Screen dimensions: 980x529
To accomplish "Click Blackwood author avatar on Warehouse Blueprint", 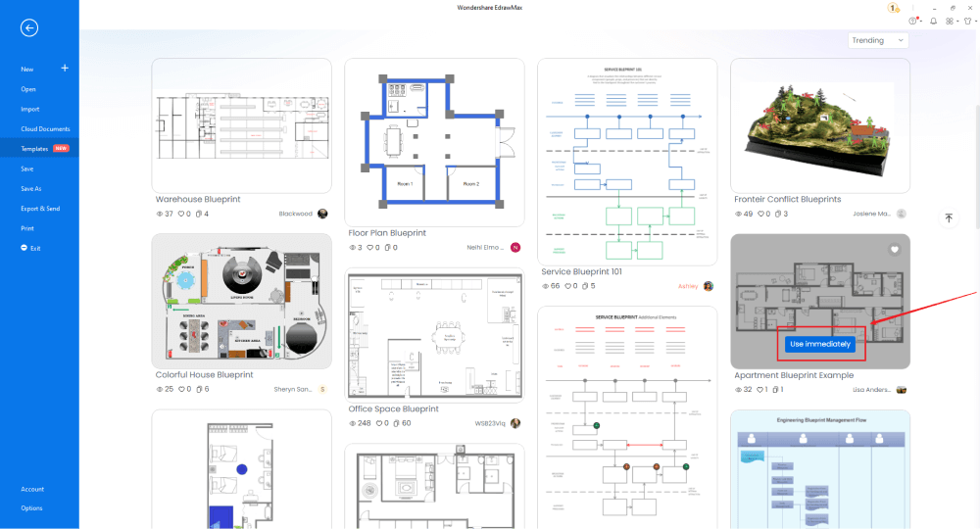I will [322, 214].
